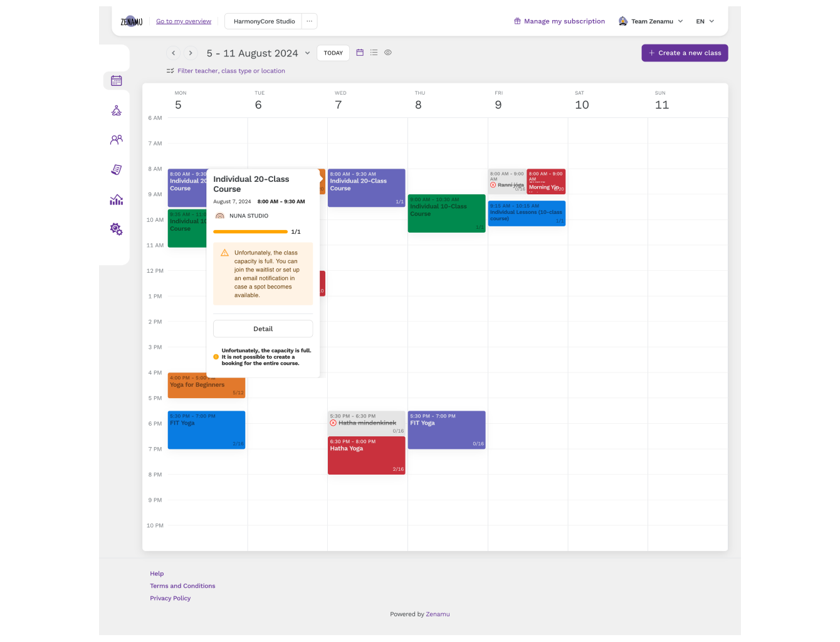Image resolution: width=840 pixels, height=642 pixels.
Task: Click the Detail button in the popup
Action: click(263, 329)
